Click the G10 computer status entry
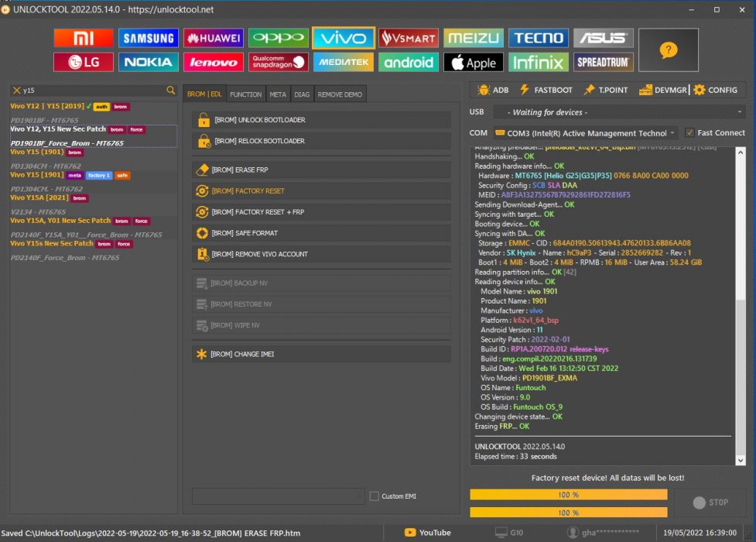 coord(509,533)
